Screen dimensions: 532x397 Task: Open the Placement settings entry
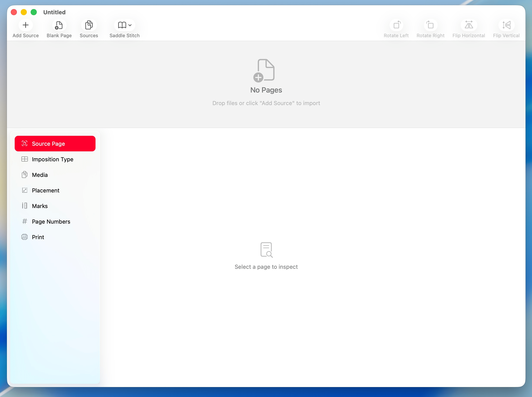[x=45, y=190]
